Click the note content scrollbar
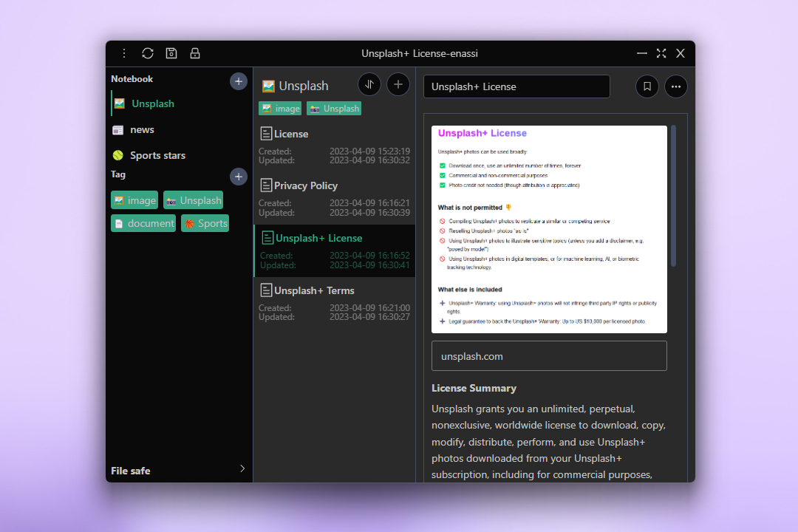This screenshot has width=798, height=532. coord(673,196)
